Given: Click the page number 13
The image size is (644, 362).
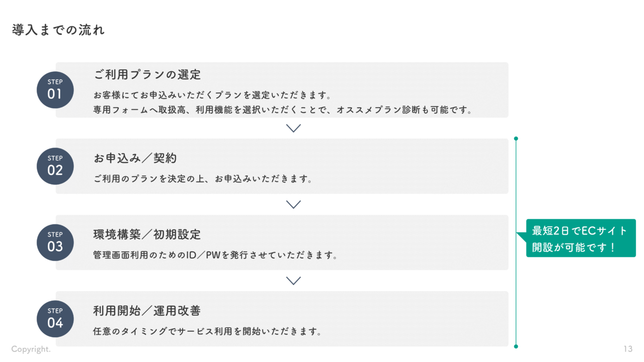Looking at the screenshot, I should 627,349.
